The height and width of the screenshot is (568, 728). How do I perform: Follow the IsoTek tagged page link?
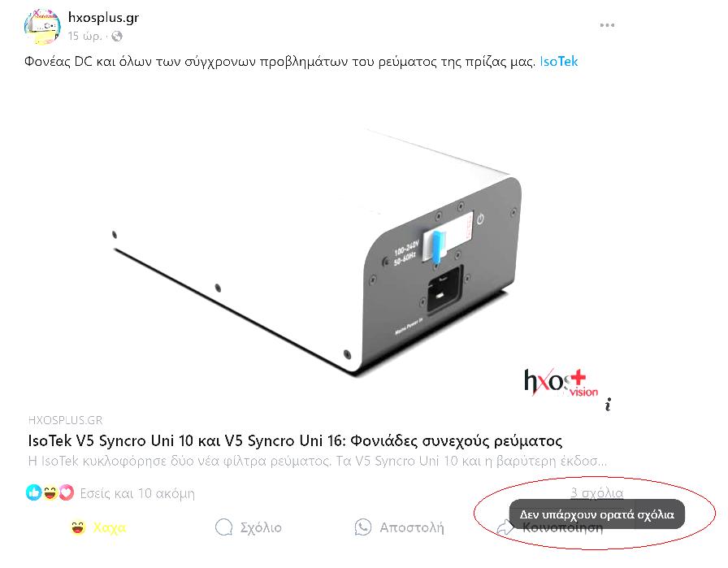click(558, 61)
